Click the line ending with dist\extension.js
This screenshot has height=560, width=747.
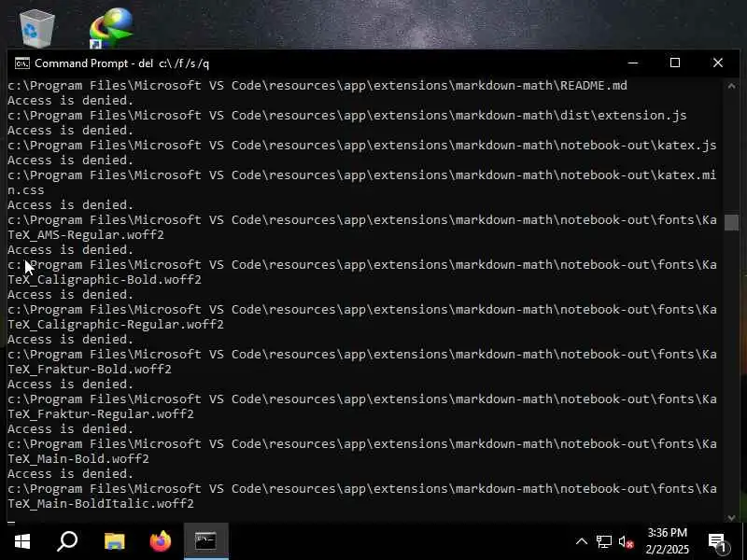coord(347,116)
